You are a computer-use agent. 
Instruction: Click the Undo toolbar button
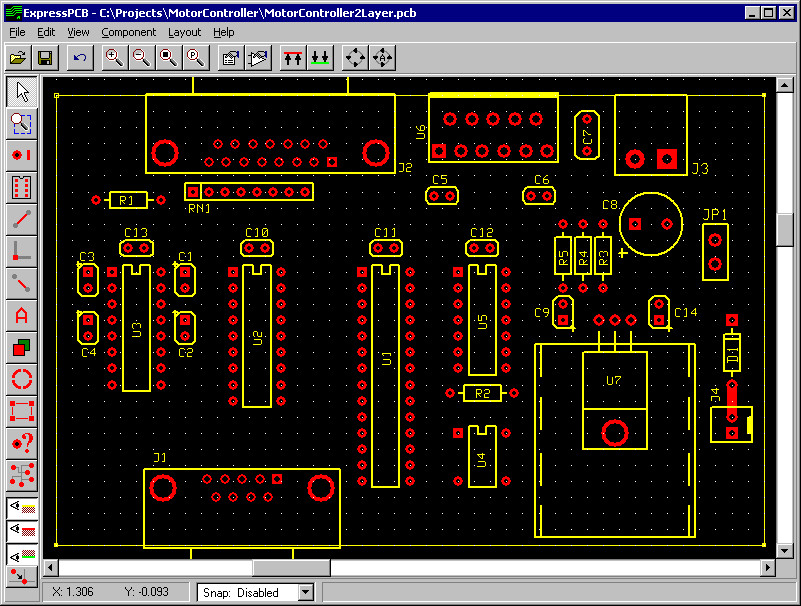tap(80, 58)
